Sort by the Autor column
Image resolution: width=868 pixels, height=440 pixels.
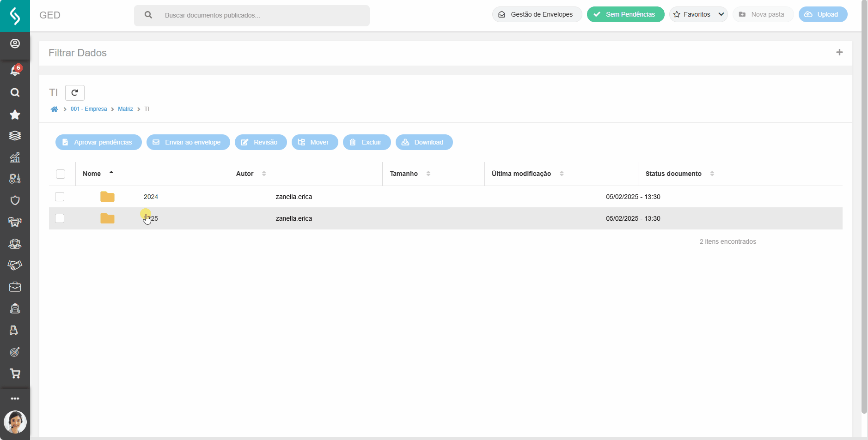251,174
